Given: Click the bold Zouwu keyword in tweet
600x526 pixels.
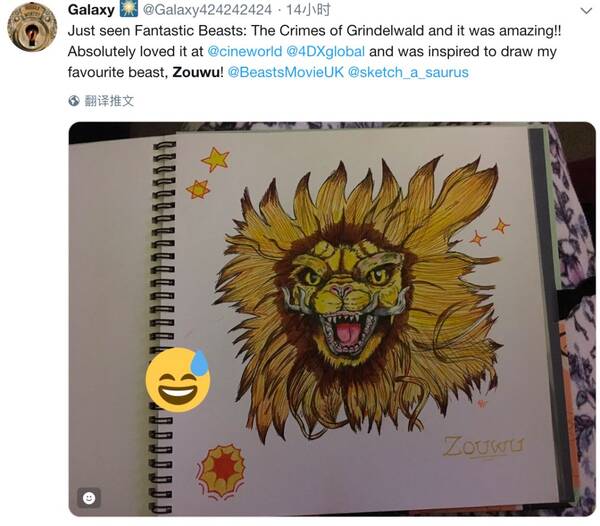Looking at the screenshot, I should [x=196, y=72].
